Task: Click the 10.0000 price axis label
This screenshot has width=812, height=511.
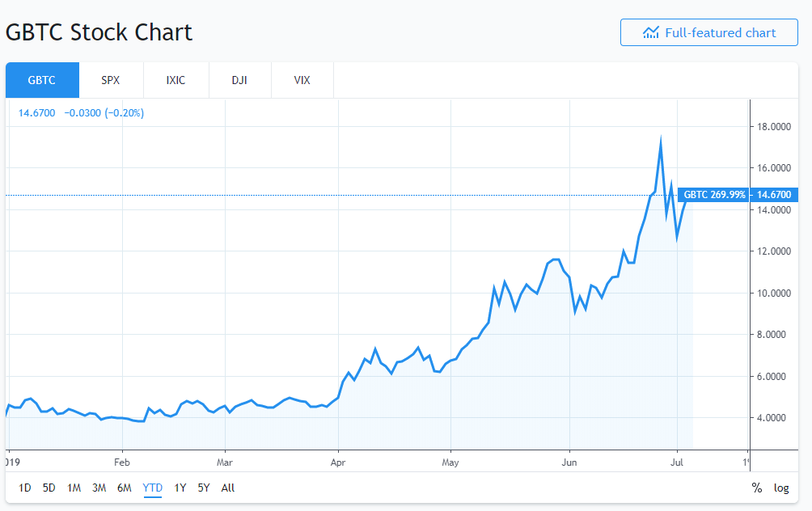Action: [774, 293]
